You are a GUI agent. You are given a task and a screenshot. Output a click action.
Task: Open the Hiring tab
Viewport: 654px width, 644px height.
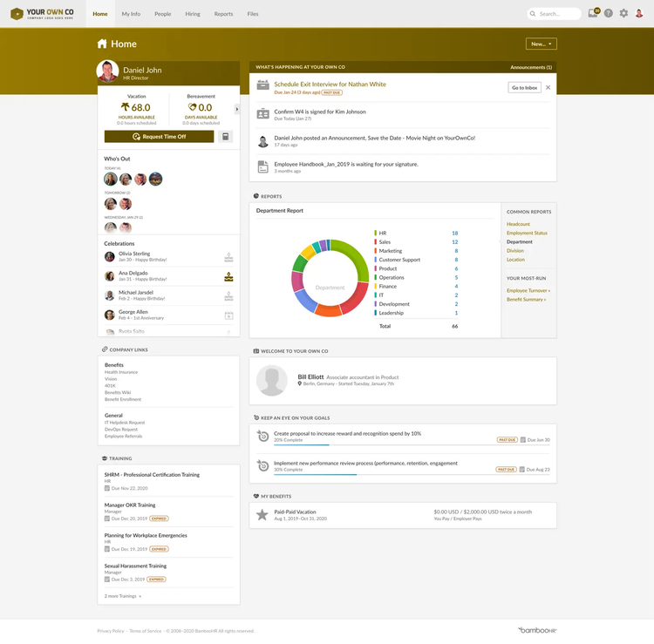point(193,14)
